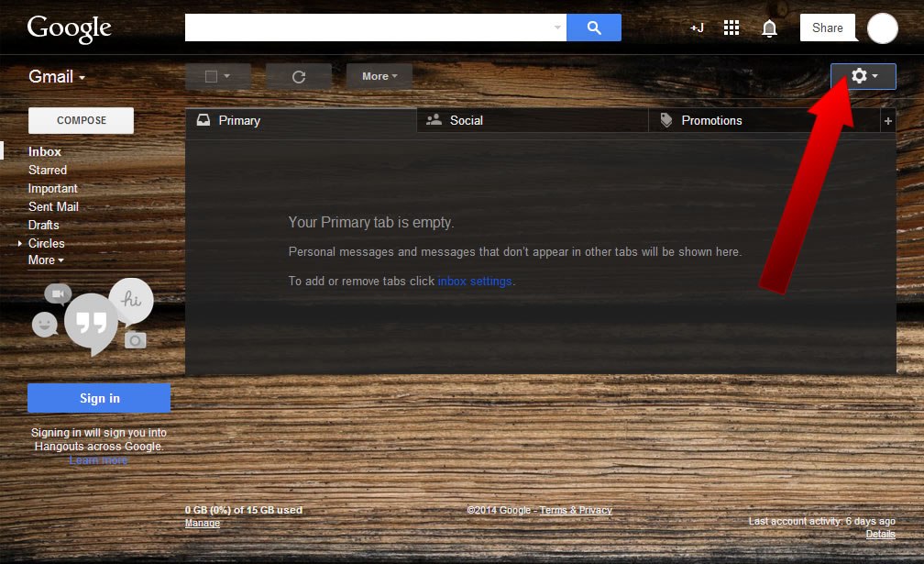Click the Hangouts camera icon
The height and width of the screenshot is (564, 924).
click(x=136, y=340)
